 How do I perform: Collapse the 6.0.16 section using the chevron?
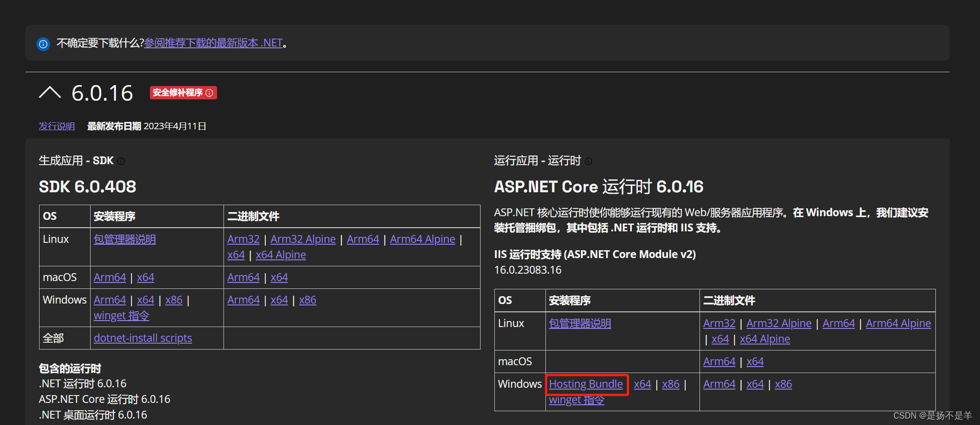pos(50,92)
